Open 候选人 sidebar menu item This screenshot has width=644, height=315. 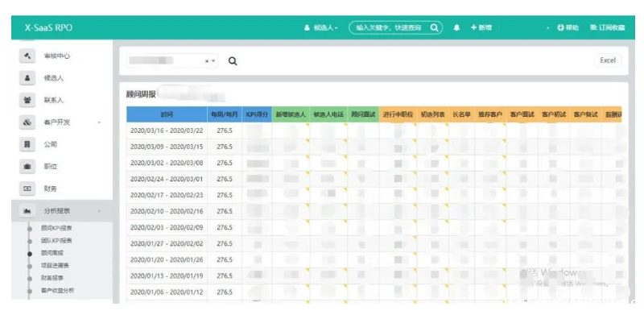pos(53,78)
